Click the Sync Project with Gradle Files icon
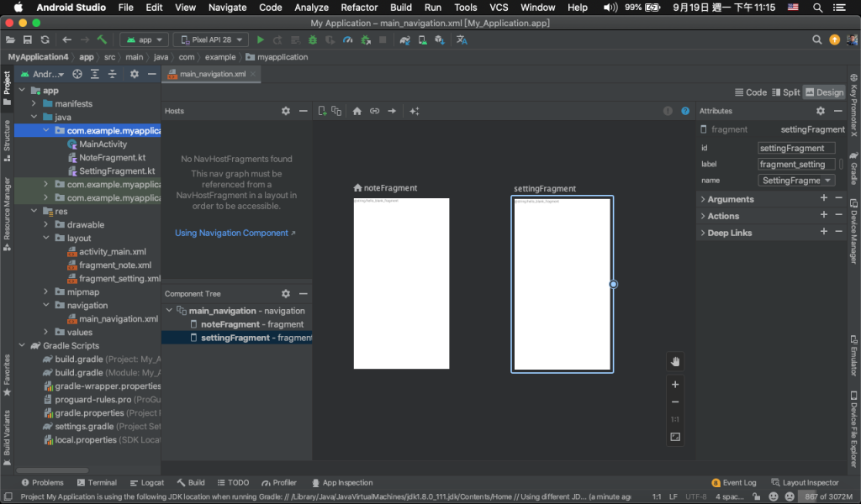This screenshot has width=861, height=504. 404,39
